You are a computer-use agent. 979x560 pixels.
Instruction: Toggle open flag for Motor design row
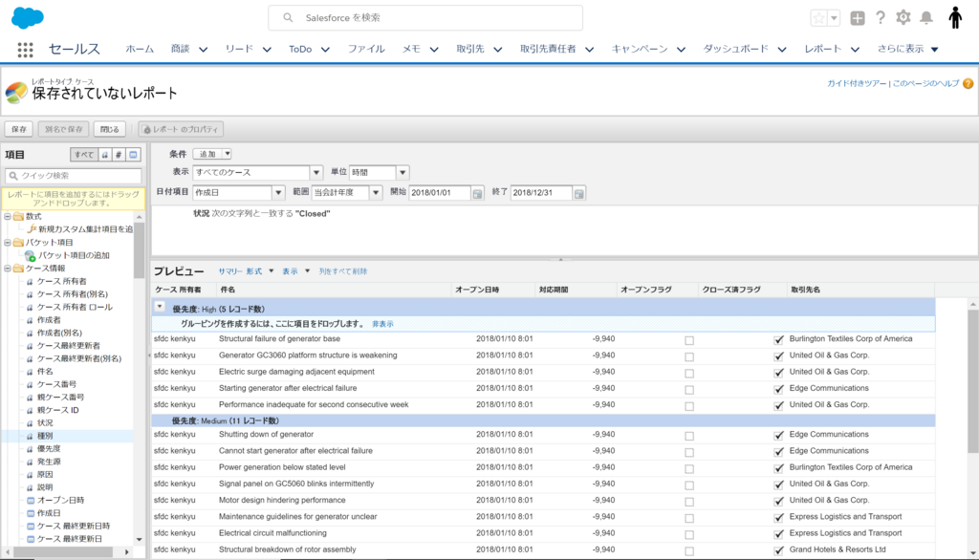click(689, 502)
